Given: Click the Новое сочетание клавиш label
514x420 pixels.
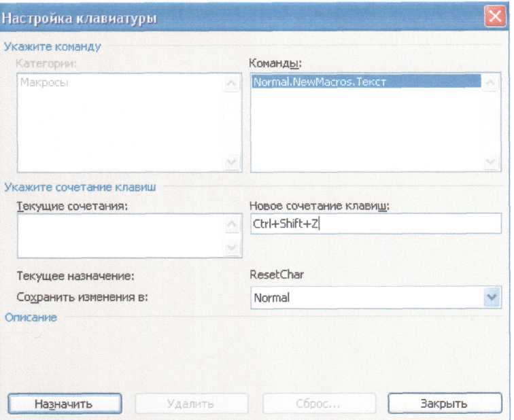Looking at the screenshot, I should (x=320, y=206).
